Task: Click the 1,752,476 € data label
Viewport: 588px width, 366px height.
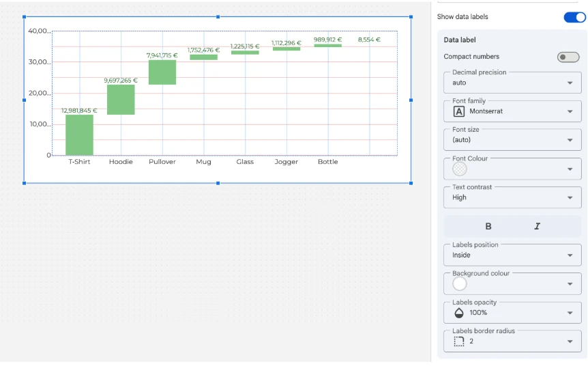Action: (x=203, y=50)
